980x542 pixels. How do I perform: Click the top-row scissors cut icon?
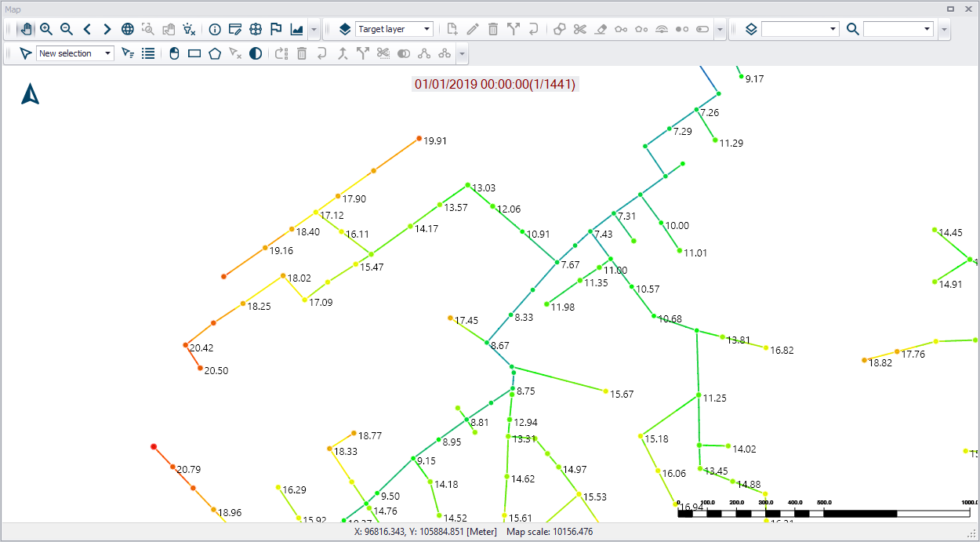pyautogui.click(x=580, y=29)
